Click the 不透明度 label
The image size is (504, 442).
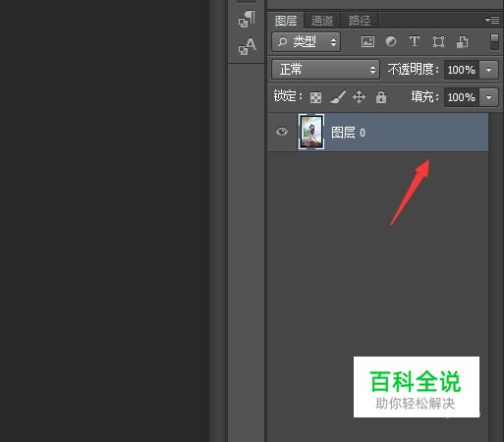pyautogui.click(x=413, y=70)
